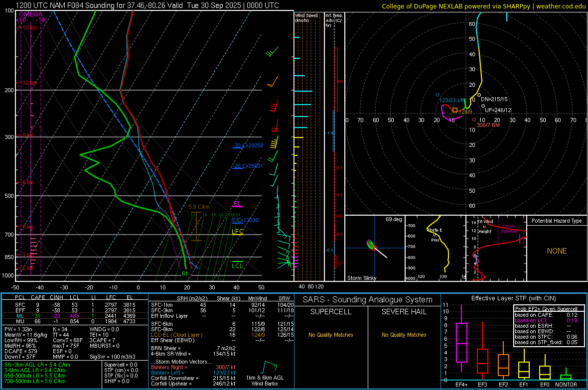Screen dimensions: 588x390
Task: Click the 850 mb pressure label
Action: pyautogui.click(x=9, y=257)
